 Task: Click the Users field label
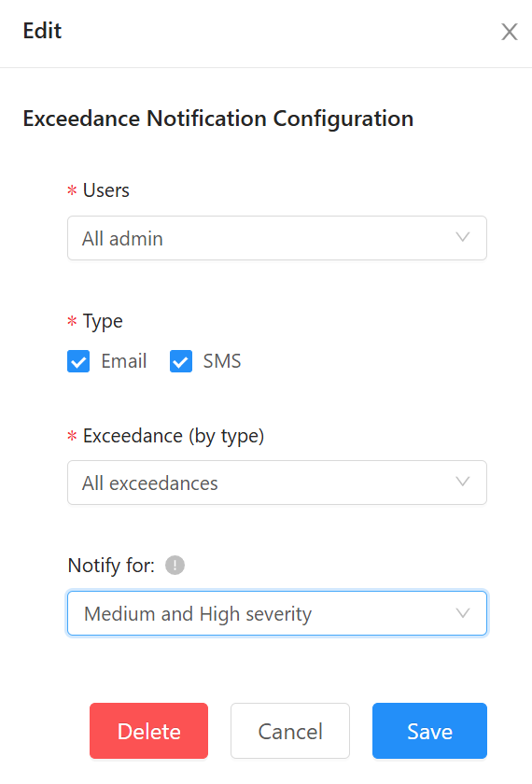[x=106, y=190]
